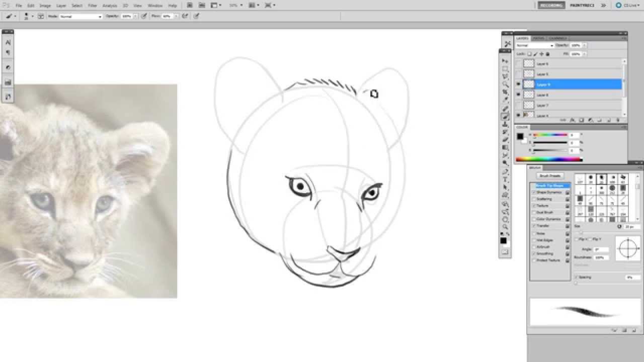Screen dimensions: 644x362
Task: Hide Layer 9 with its visibility eye
Action: coord(518,84)
